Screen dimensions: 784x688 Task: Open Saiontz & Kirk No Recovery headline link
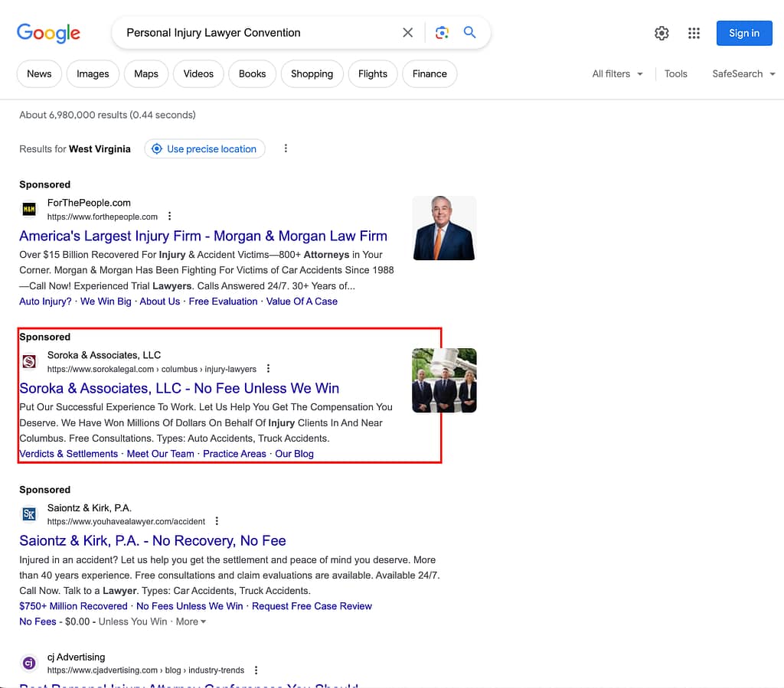(x=152, y=540)
